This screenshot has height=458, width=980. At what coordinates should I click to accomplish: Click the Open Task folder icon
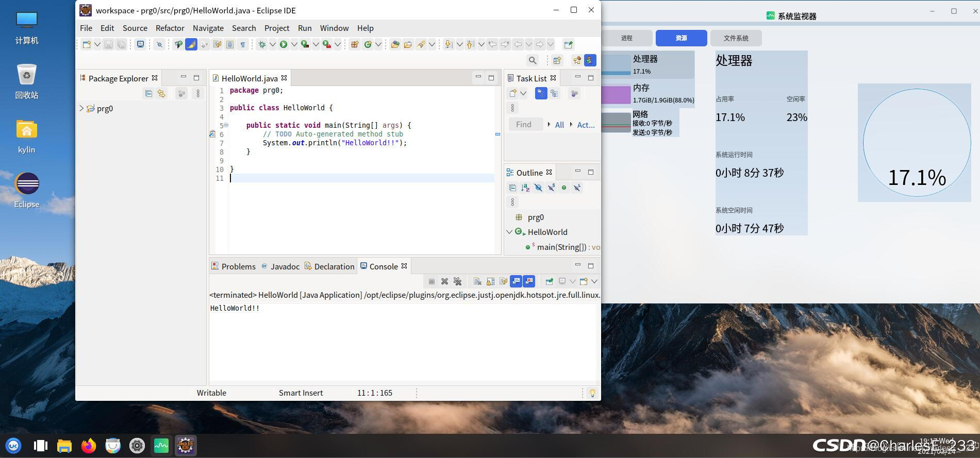pyautogui.click(x=408, y=45)
